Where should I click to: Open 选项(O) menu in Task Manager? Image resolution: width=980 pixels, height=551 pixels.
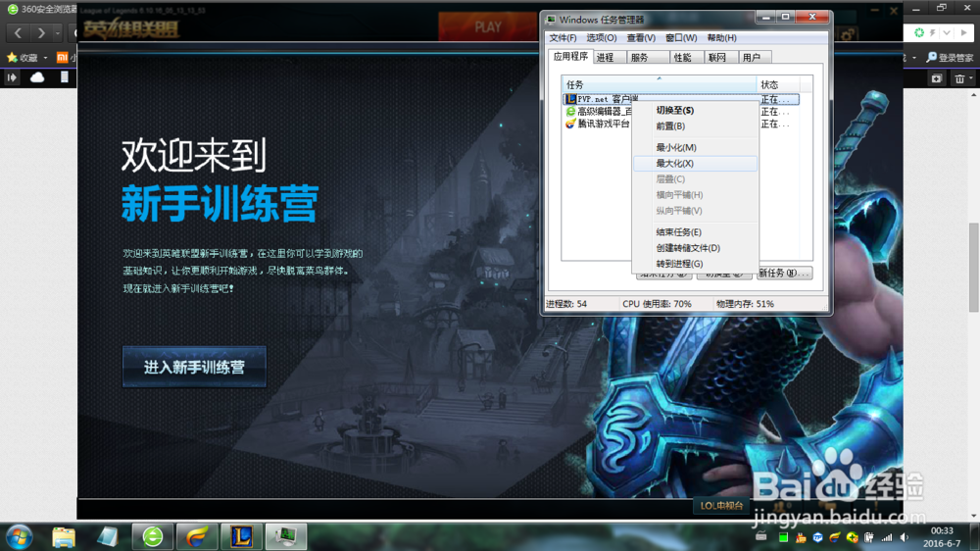pos(602,37)
